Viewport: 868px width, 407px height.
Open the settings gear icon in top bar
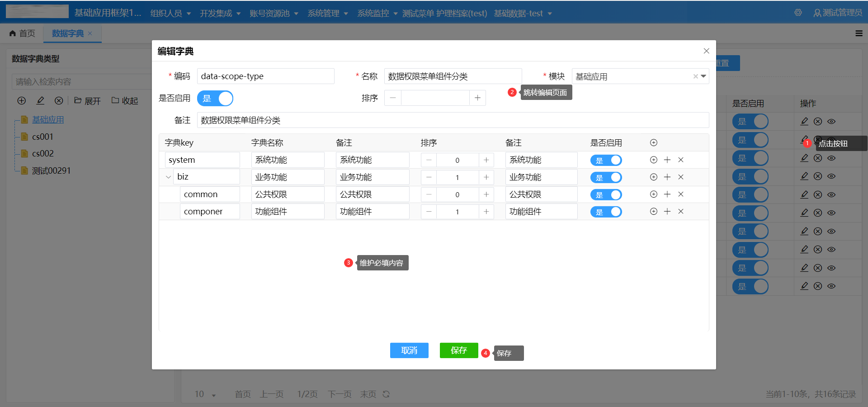[x=797, y=13]
